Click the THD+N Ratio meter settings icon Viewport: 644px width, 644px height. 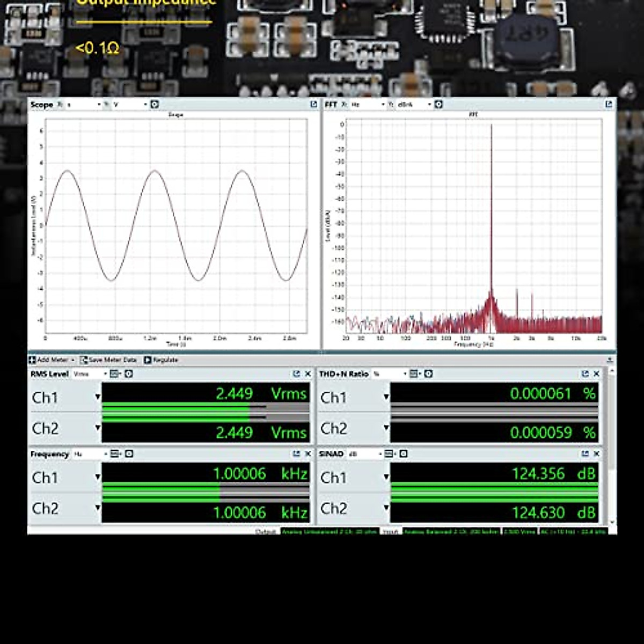(x=428, y=374)
